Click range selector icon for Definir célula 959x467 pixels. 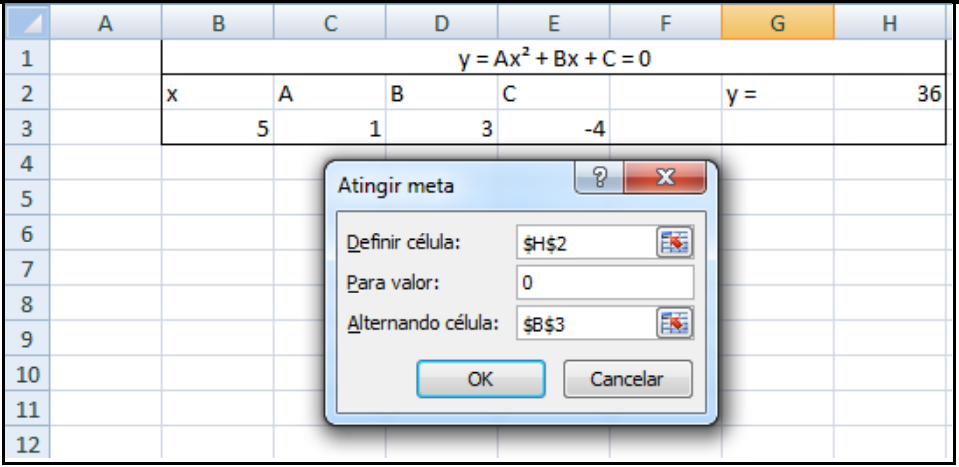tap(675, 242)
